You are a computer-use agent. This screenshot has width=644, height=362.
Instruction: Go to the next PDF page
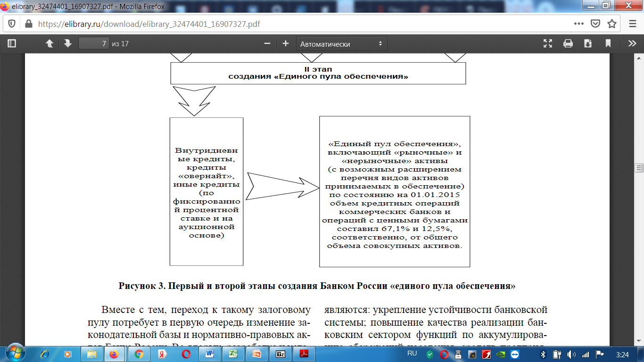coord(67,44)
